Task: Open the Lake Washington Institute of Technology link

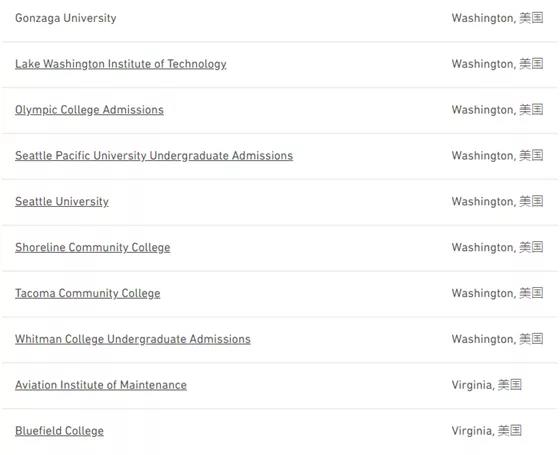Action: (121, 64)
